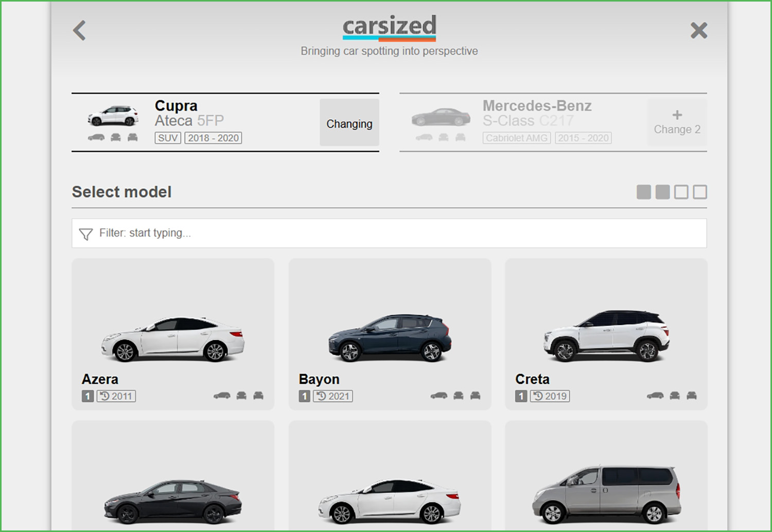Select the Mercedes-Benz S-Class thumbnail

click(x=441, y=117)
